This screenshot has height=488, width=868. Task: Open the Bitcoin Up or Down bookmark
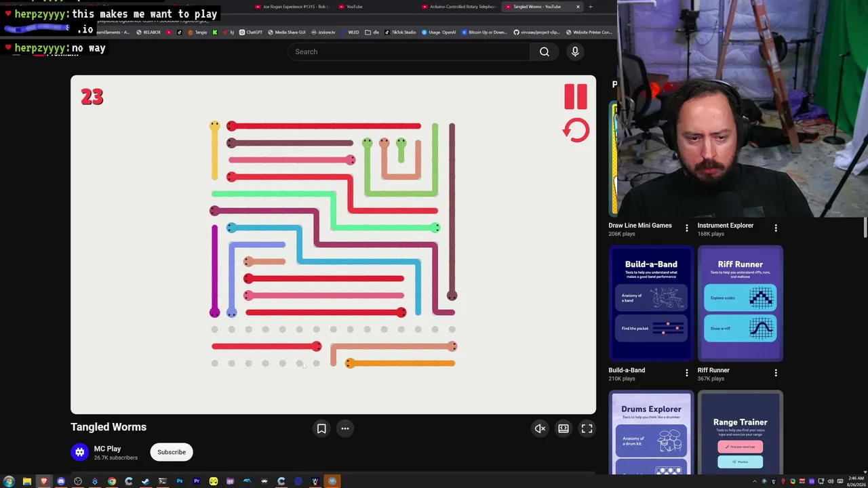[x=484, y=32]
